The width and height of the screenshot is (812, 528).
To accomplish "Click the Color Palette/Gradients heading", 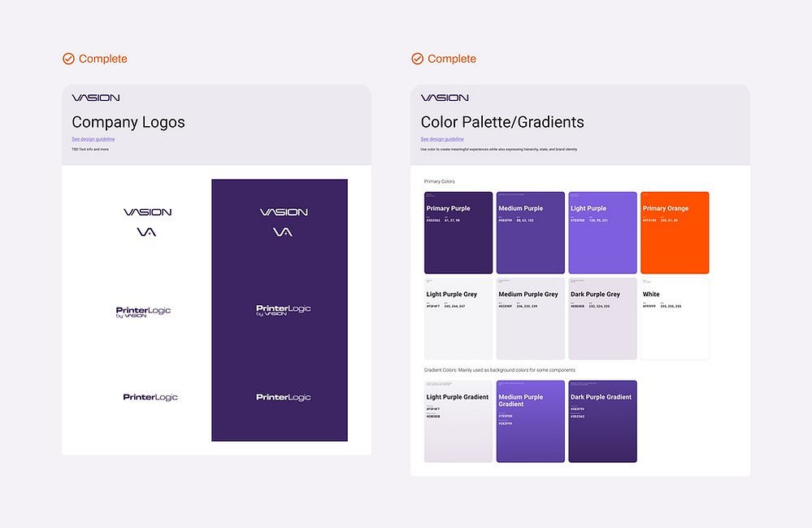I will 502,122.
